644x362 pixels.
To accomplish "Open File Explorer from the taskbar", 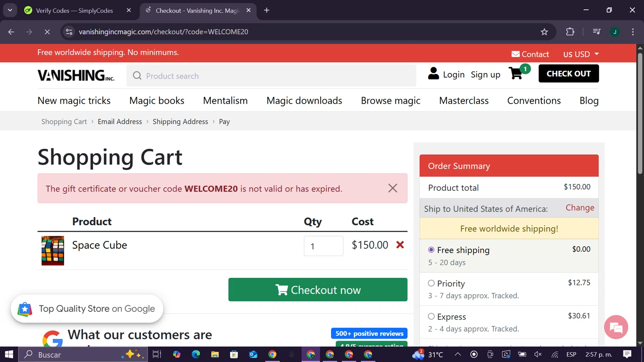I will 215,354.
